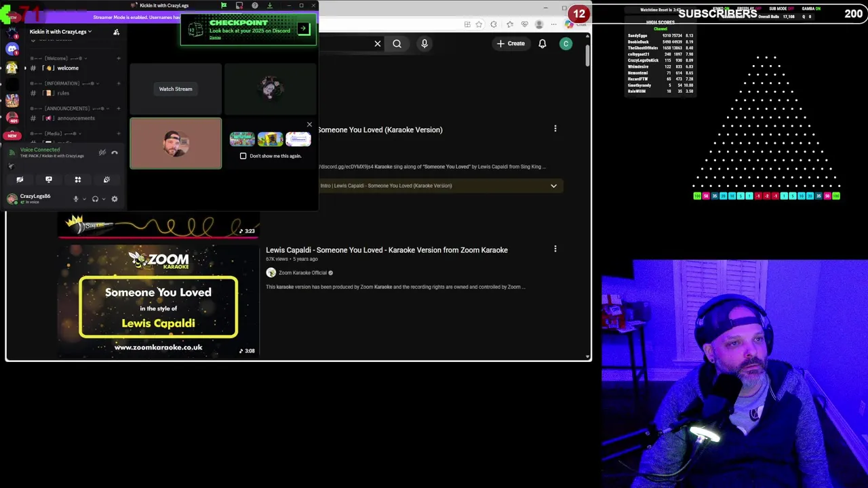
Task: Open the action menu for Someone You Loved (Karaoke Version)
Action: coord(555,129)
